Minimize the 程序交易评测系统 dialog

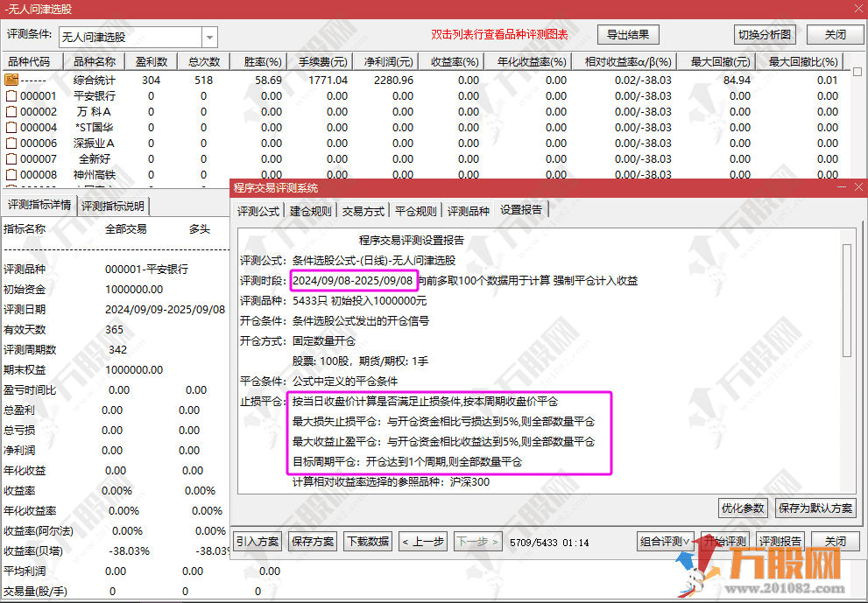(842, 187)
